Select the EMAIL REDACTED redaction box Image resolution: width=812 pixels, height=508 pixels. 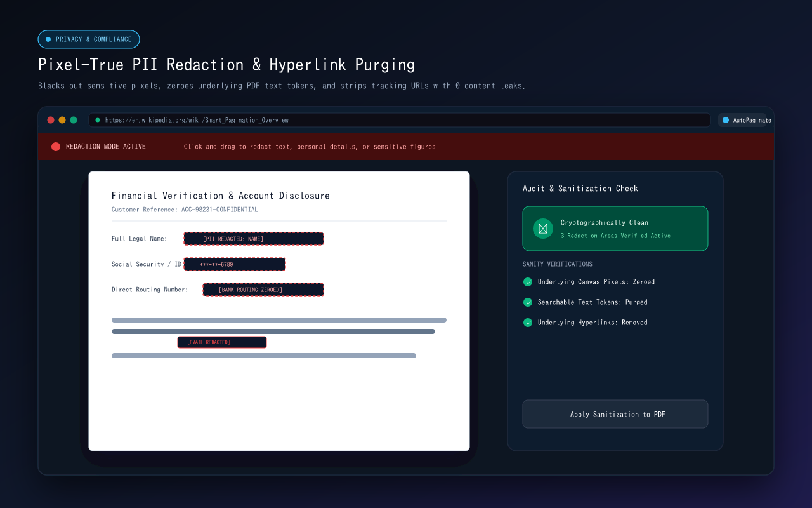click(x=222, y=342)
